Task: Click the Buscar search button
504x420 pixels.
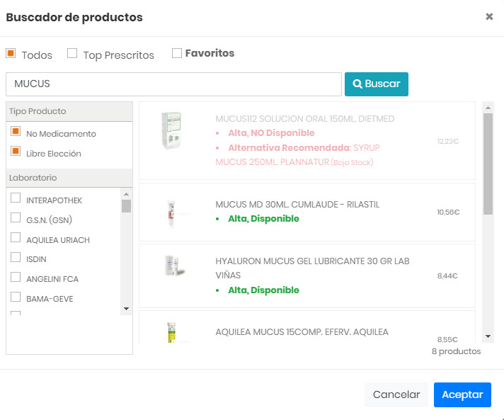Action: 377,84
